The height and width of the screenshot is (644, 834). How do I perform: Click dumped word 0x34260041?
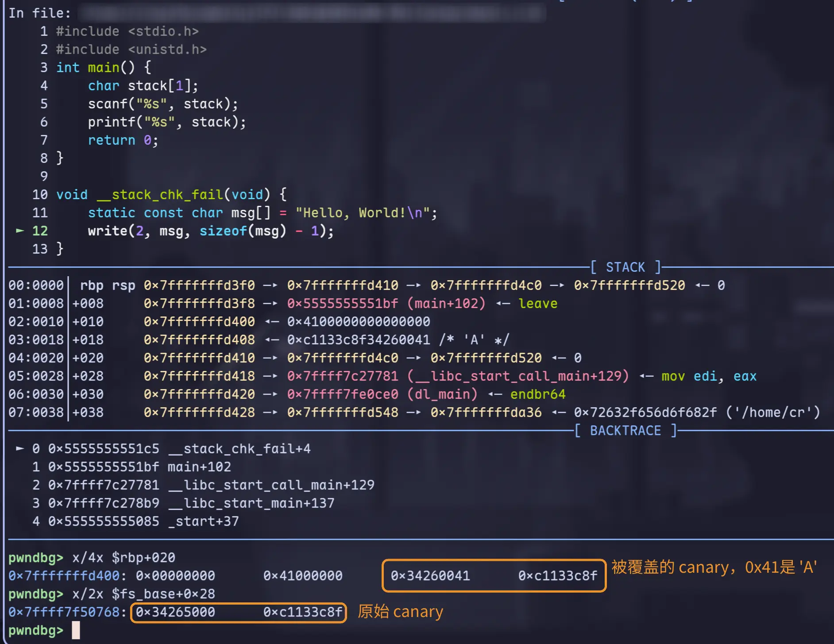pyautogui.click(x=430, y=576)
